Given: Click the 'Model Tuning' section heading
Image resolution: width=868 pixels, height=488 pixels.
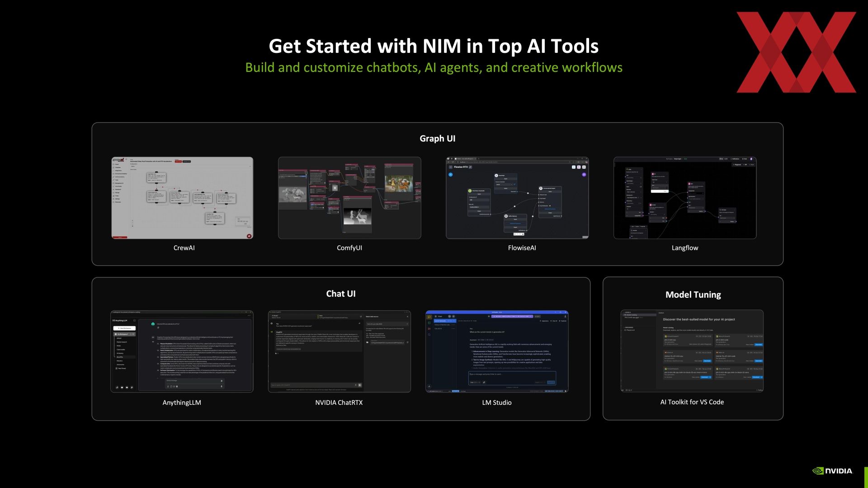Looking at the screenshot, I should click(693, 295).
